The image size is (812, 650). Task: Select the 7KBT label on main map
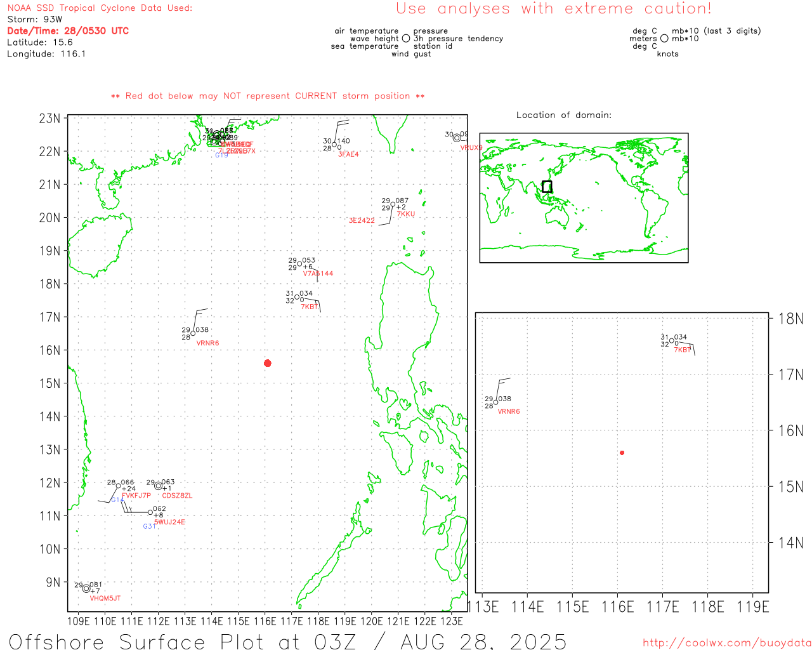(x=309, y=307)
